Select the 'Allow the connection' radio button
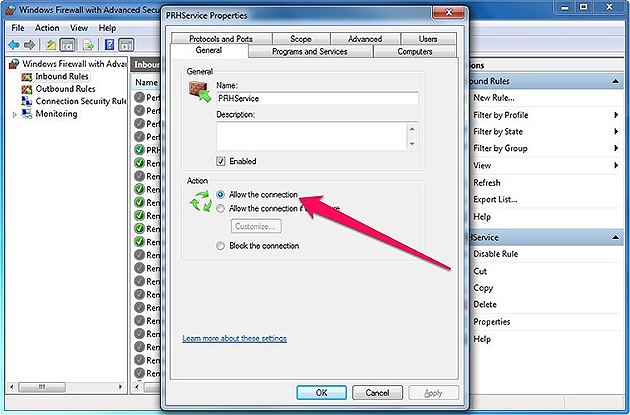Image resolution: width=630 pixels, height=415 pixels. (x=221, y=195)
